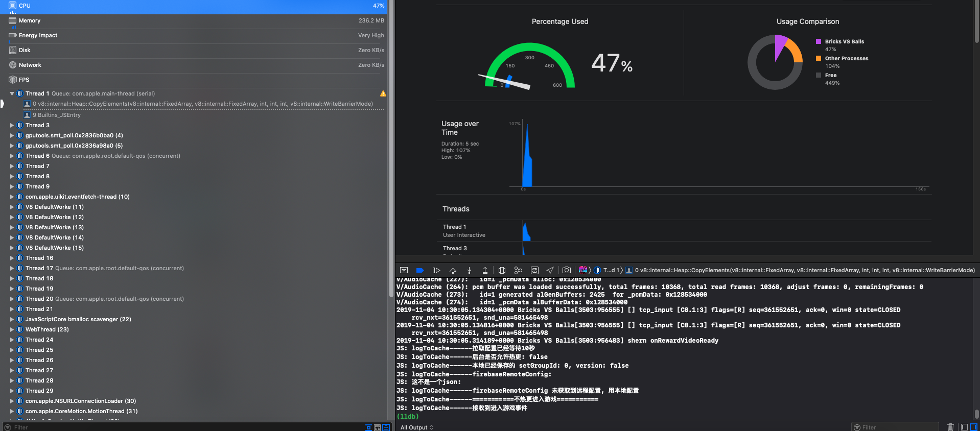Toggle the console pane visibility button

point(973,427)
